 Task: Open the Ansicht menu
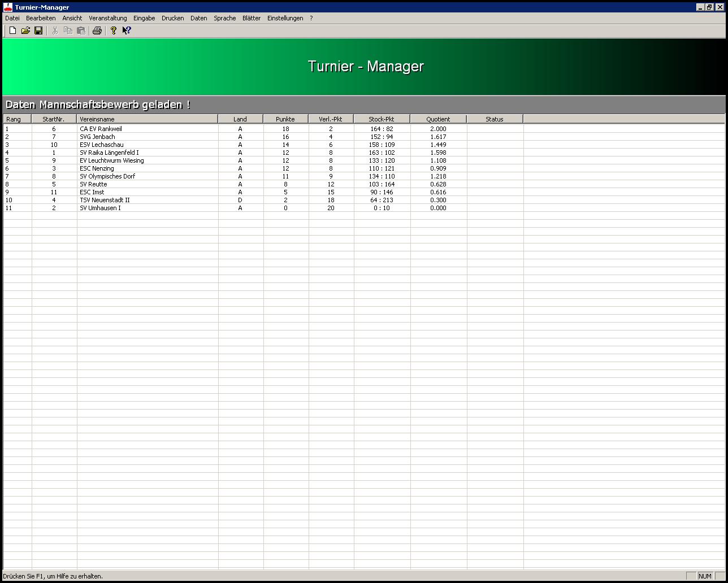[72, 18]
